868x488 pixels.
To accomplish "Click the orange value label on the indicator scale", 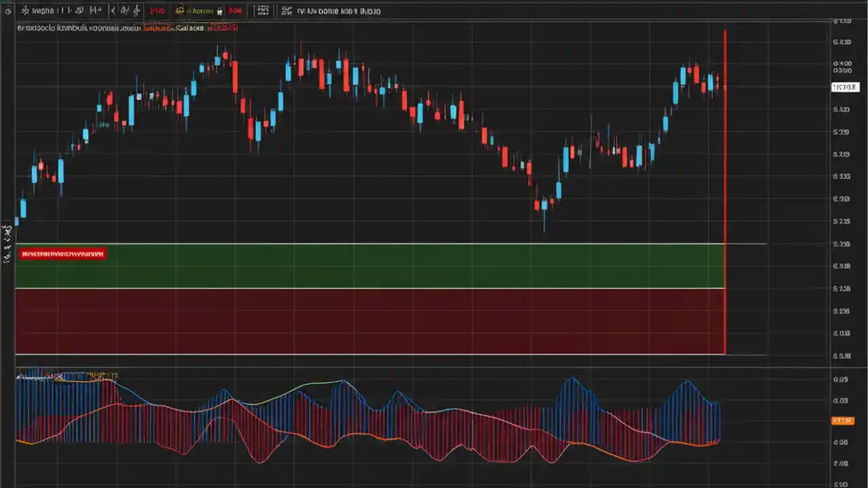I will click(x=843, y=420).
